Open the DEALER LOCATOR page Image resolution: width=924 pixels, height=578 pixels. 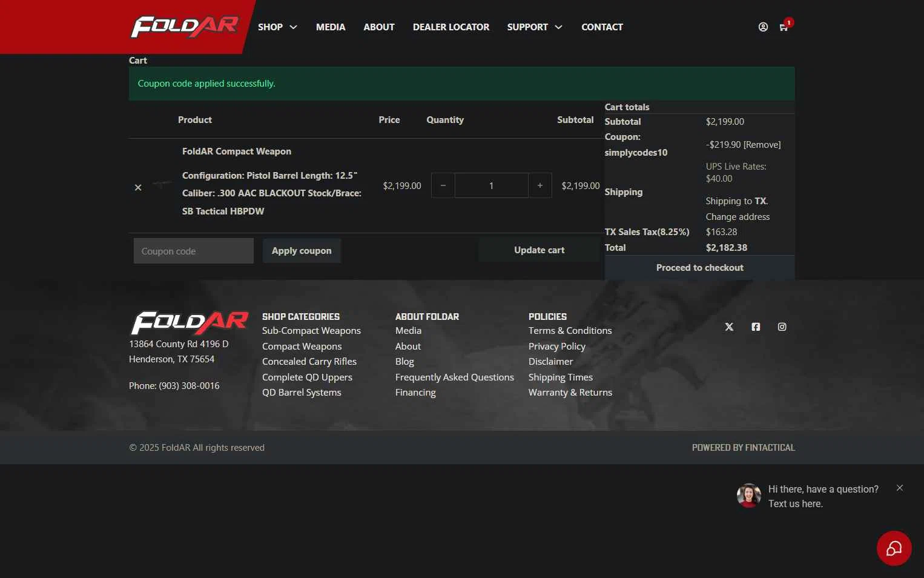click(451, 27)
